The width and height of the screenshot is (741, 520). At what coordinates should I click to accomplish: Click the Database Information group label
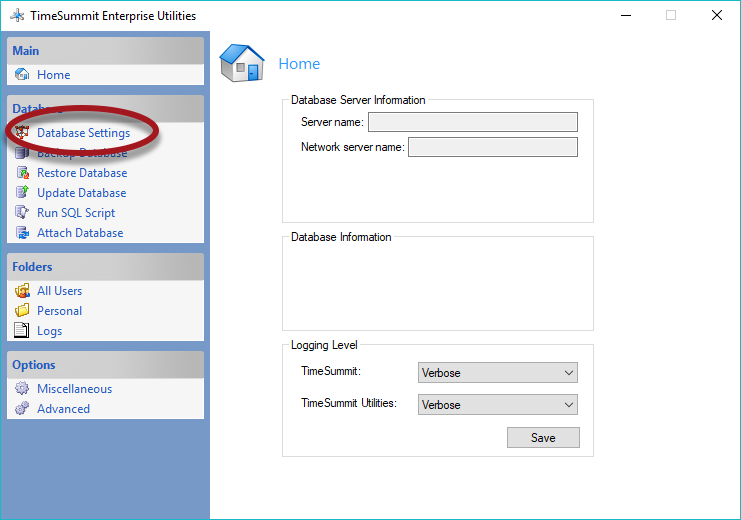point(341,237)
